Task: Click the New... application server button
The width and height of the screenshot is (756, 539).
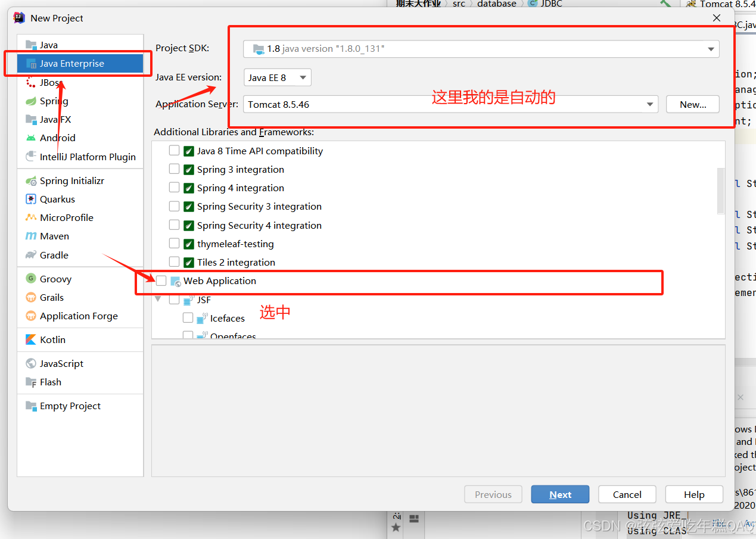Action: click(693, 104)
